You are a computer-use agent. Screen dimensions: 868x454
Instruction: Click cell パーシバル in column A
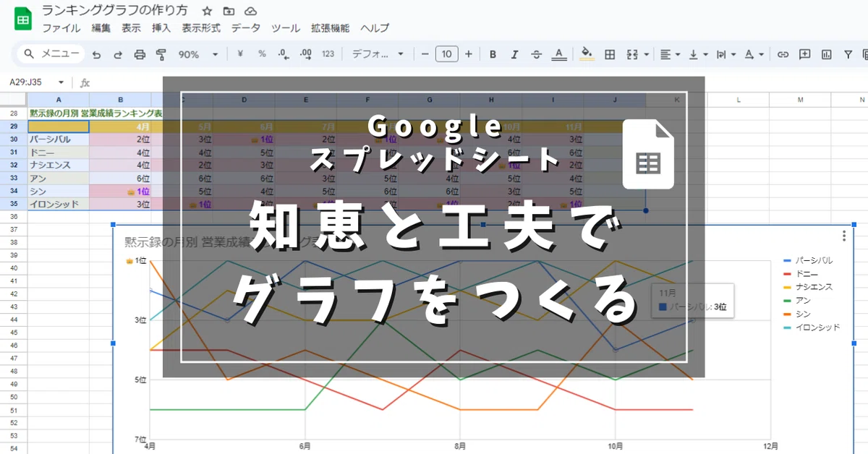(59, 140)
